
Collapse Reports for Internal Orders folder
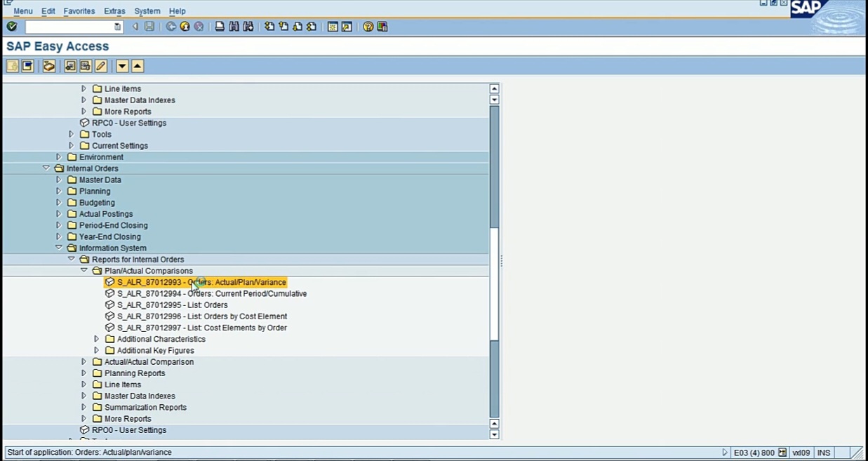coord(72,260)
